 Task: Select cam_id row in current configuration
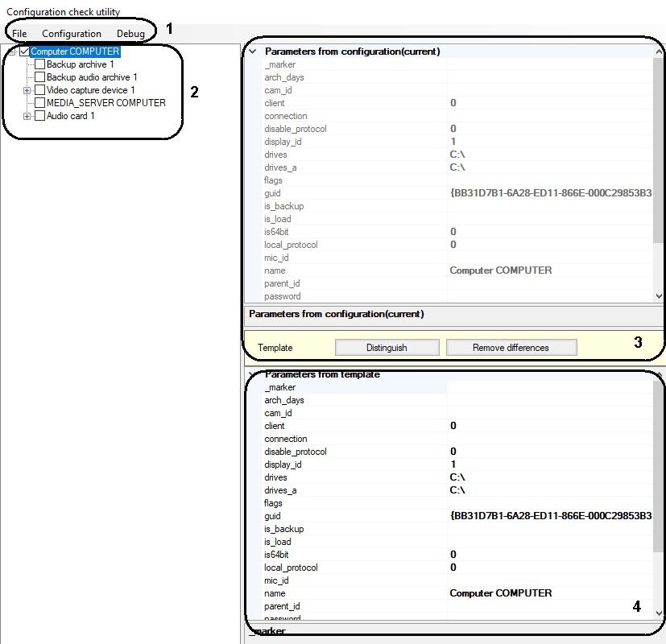coord(457,90)
